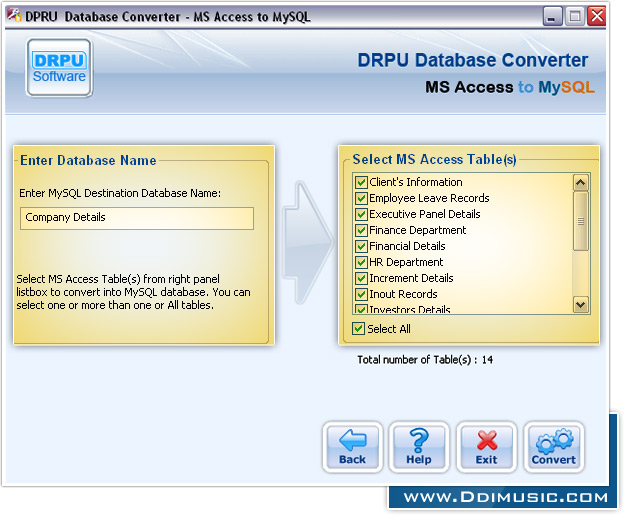Click the app icon in the title bar
This screenshot has height=515, width=624.
coord(14,16)
